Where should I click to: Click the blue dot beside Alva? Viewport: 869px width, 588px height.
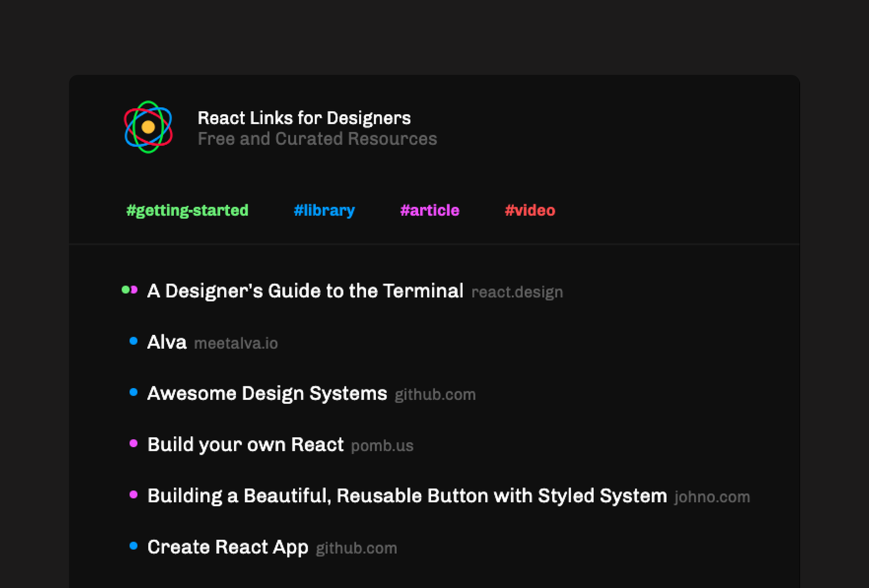133,341
